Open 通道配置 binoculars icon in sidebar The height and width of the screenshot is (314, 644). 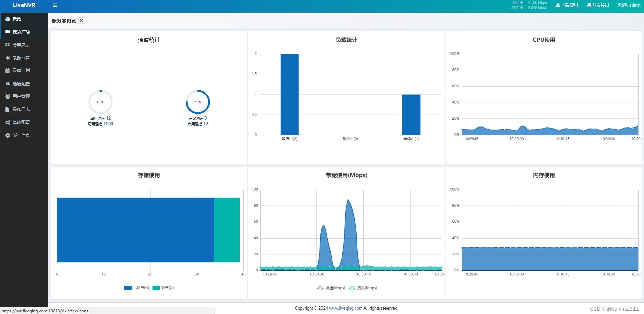tap(7, 84)
